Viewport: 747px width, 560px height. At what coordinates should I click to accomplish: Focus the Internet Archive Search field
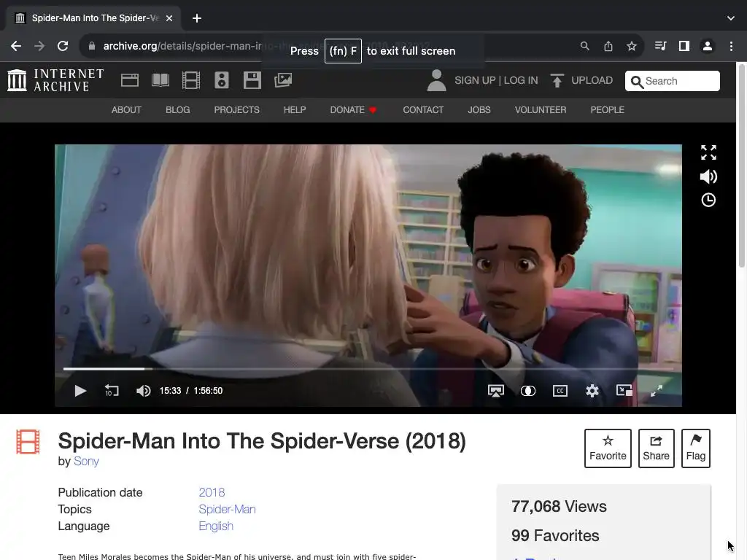(672, 81)
